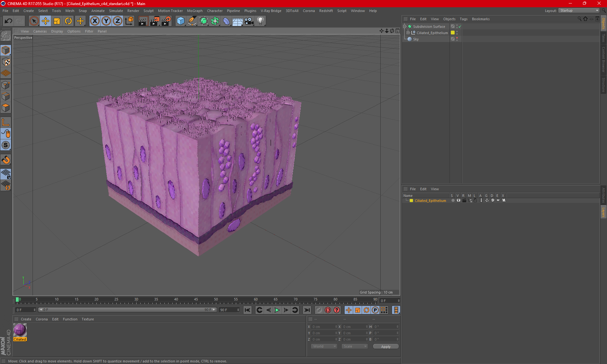Open the Layout Startup dropdown
The height and width of the screenshot is (364, 607).
[x=579, y=10]
